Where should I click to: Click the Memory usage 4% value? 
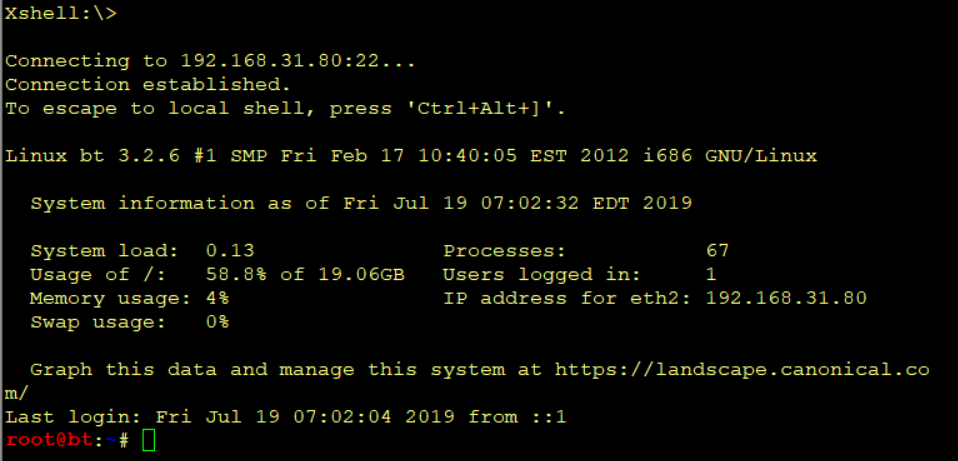(x=217, y=299)
